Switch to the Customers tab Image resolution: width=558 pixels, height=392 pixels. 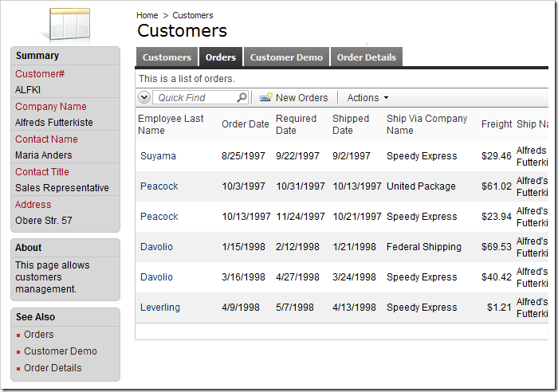click(167, 57)
